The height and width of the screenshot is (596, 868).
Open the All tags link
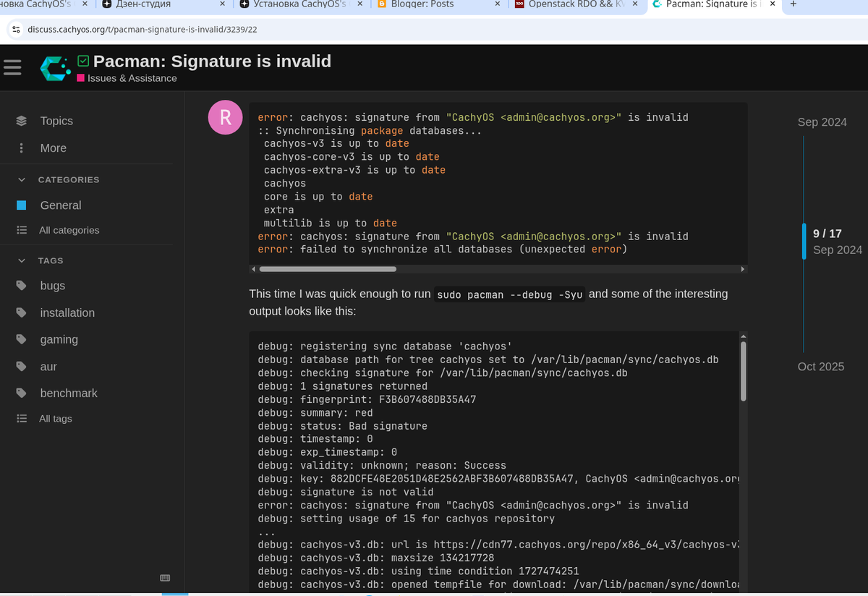click(x=55, y=418)
